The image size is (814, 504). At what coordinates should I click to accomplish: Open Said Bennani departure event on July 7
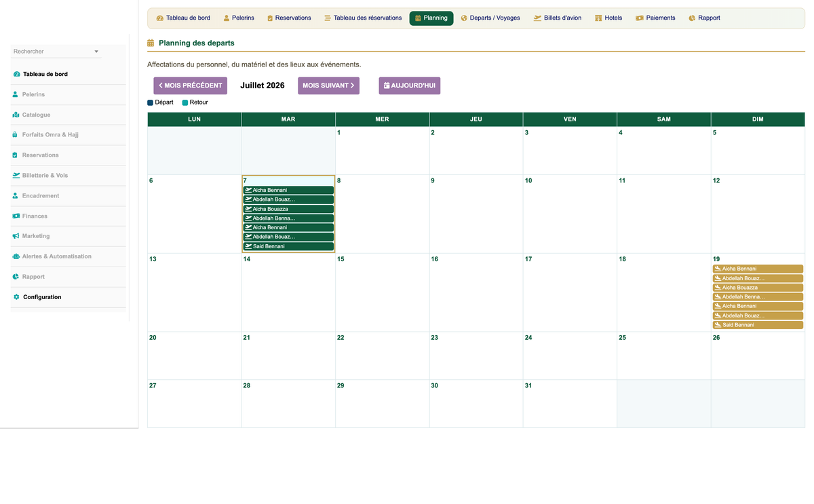[288, 246]
